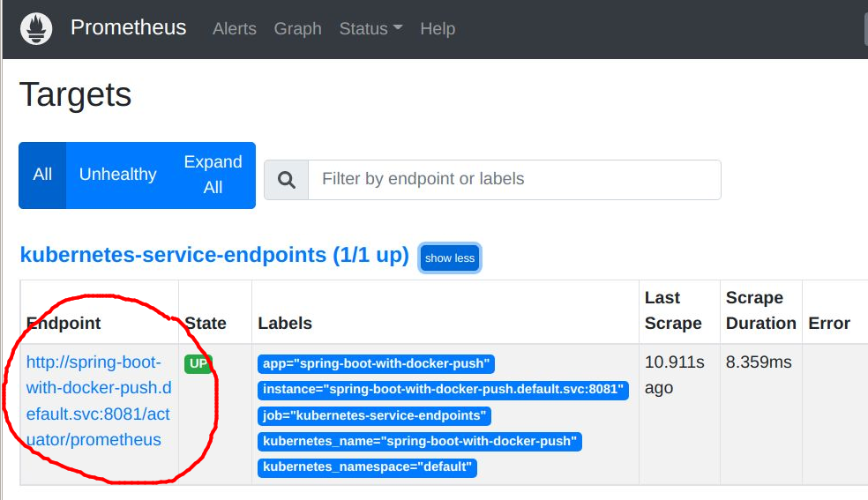Go to the Graph page
The width and height of the screenshot is (868, 500).
click(x=298, y=29)
